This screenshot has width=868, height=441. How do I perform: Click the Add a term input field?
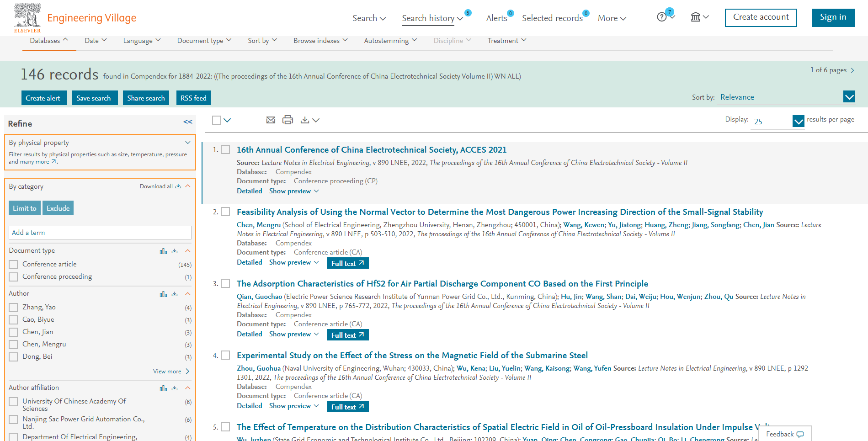click(x=100, y=233)
